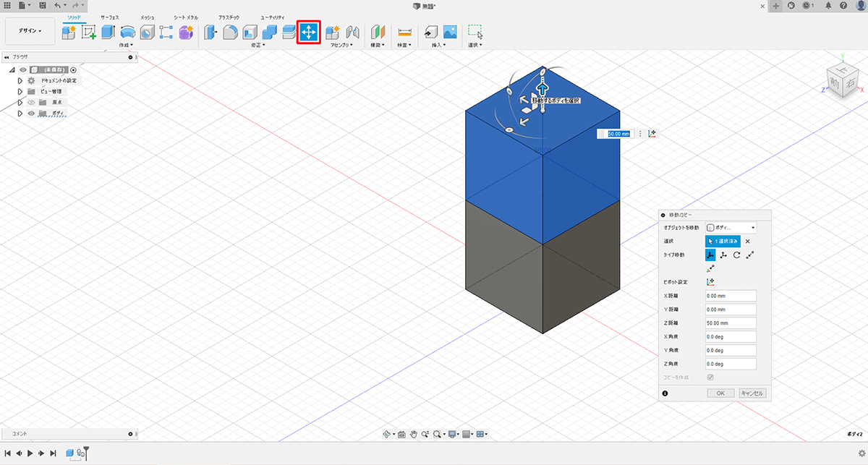Click the timeline Play button
Screen dimensions: 868x465
[x=30, y=453]
